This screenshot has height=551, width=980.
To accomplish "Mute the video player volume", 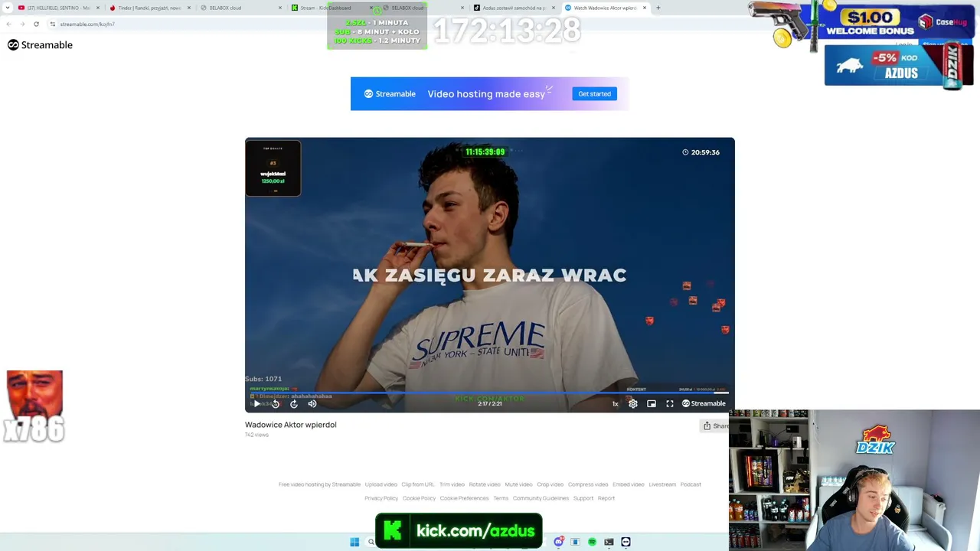I will tap(312, 403).
